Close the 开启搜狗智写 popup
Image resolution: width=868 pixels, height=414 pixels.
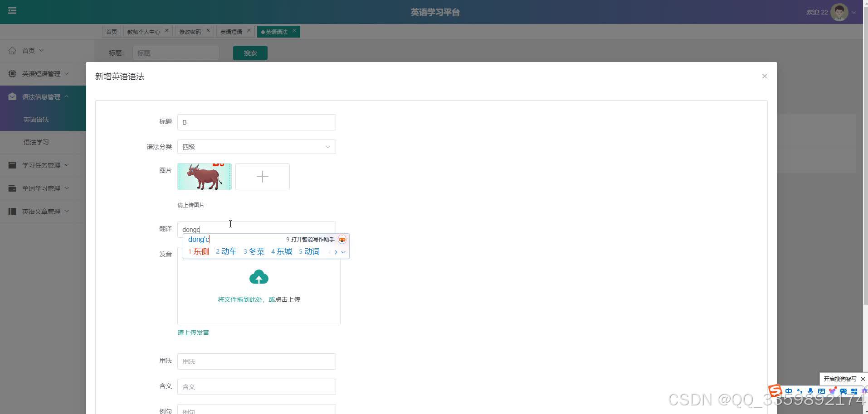863,379
